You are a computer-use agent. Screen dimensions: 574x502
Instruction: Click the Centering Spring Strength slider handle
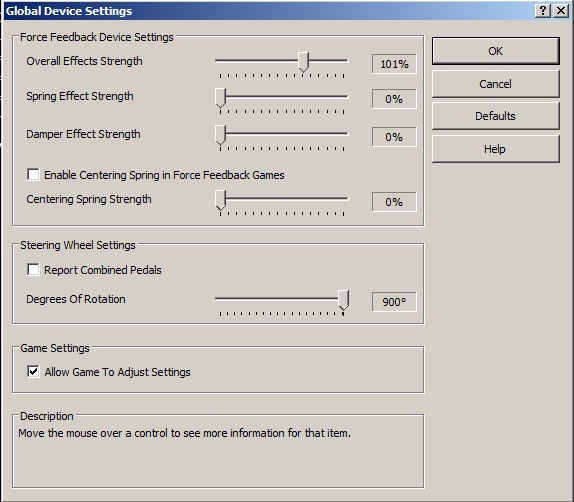(x=221, y=200)
